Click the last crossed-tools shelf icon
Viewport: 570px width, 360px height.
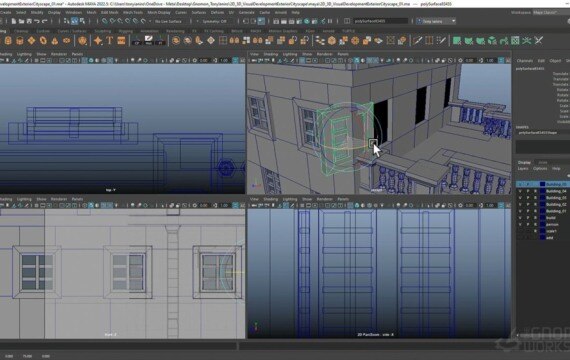(538, 41)
